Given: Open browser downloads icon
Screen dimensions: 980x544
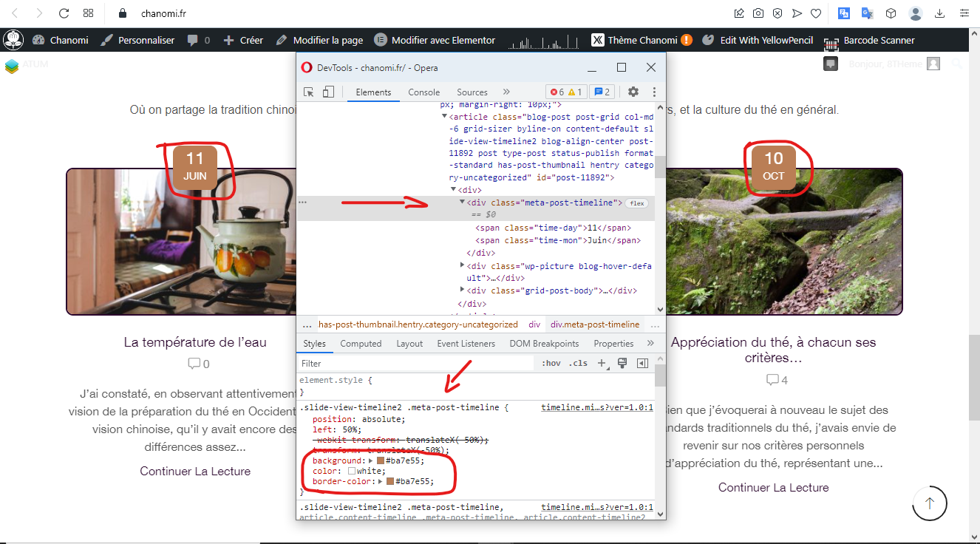Looking at the screenshot, I should [940, 13].
